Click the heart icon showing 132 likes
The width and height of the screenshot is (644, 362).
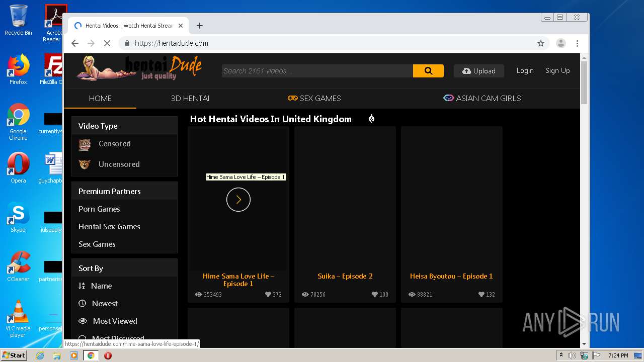(481, 295)
